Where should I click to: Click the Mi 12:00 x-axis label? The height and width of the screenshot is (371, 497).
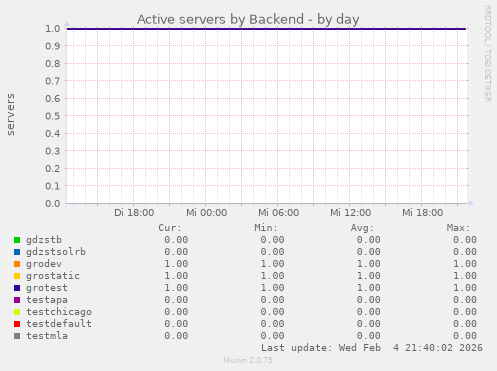click(x=350, y=213)
